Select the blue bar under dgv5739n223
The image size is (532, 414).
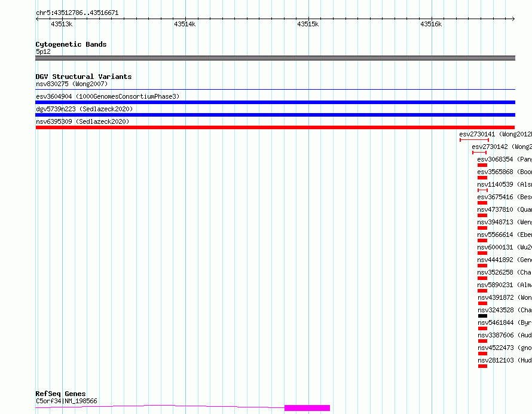pos(275,115)
